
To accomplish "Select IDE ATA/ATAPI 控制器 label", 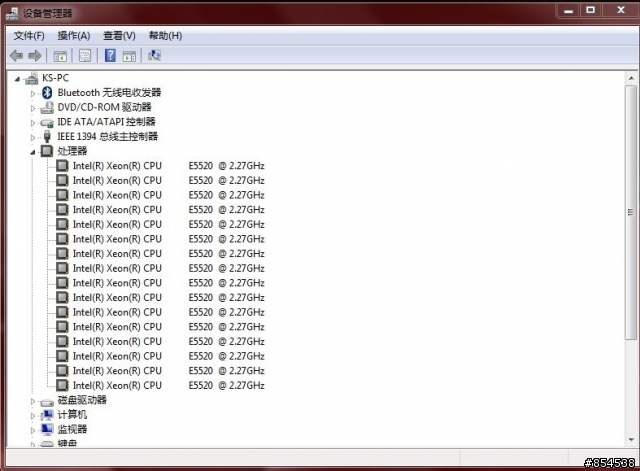I will tap(107, 122).
